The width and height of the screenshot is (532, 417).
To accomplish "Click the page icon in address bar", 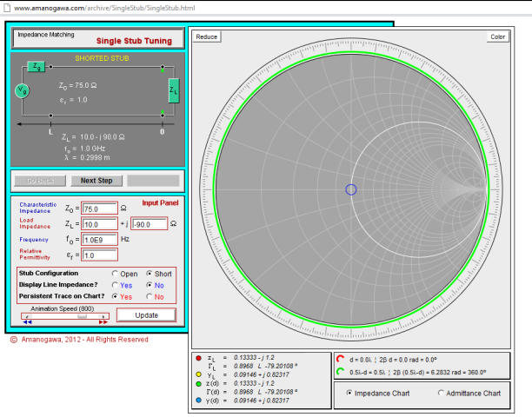I will pos(7,8).
